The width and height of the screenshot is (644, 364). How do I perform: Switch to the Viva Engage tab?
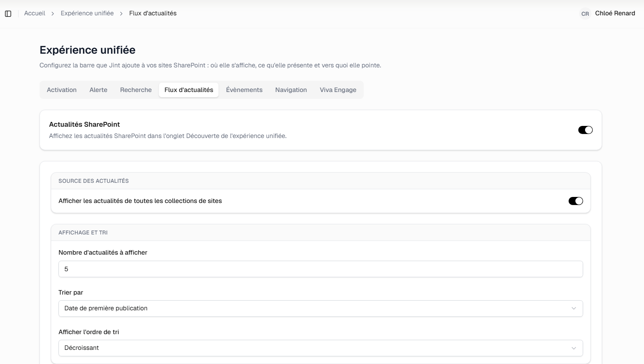pos(338,90)
